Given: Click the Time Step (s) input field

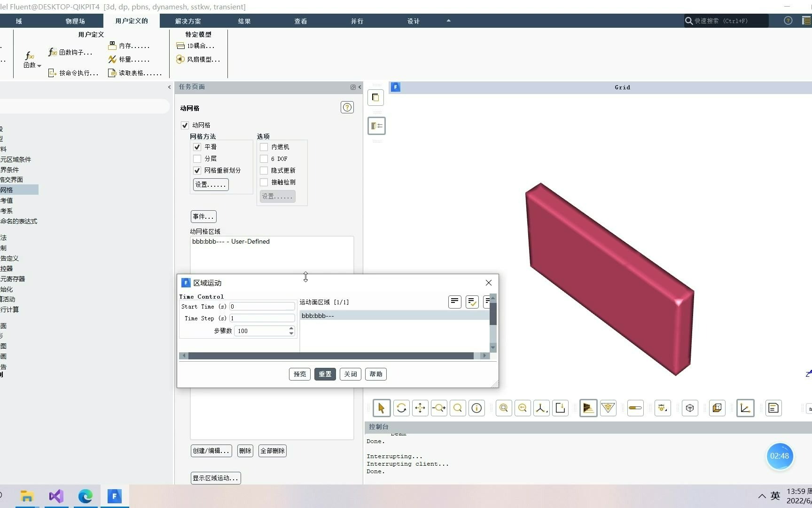Looking at the screenshot, I should point(262,318).
